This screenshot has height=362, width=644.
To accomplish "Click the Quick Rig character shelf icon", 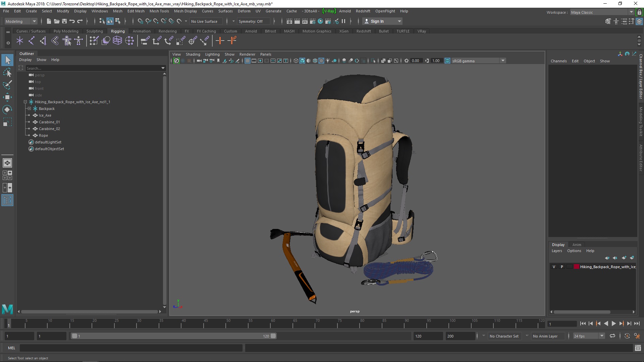I will point(67,41).
